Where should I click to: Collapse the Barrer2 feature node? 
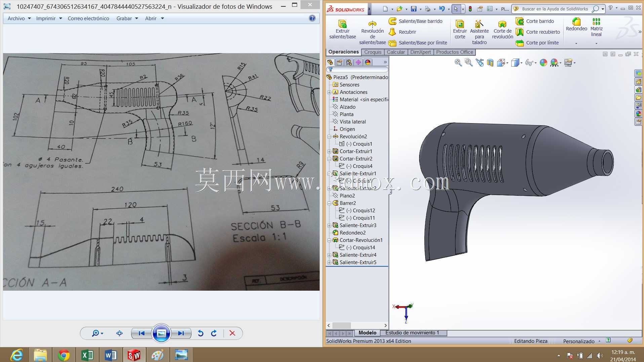coord(329,203)
